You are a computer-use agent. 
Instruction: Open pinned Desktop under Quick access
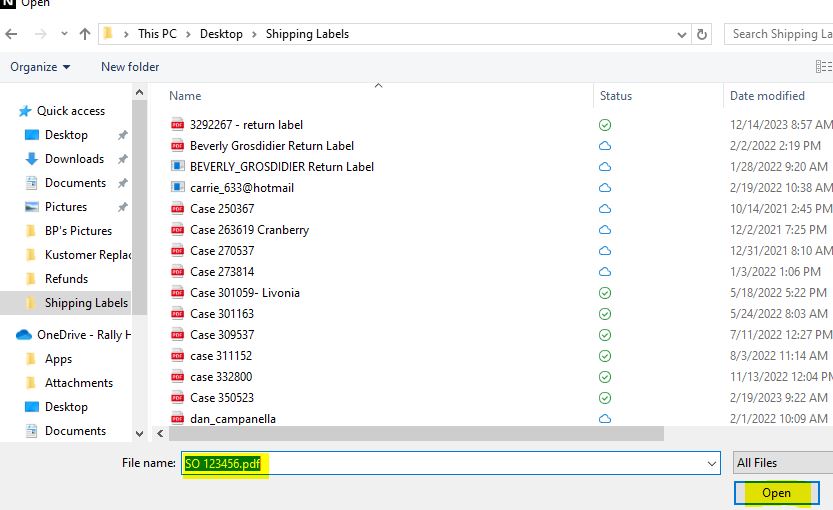tap(66, 135)
